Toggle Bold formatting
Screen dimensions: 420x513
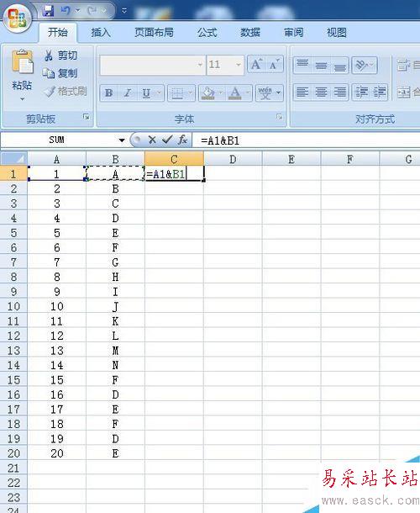(x=109, y=93)
